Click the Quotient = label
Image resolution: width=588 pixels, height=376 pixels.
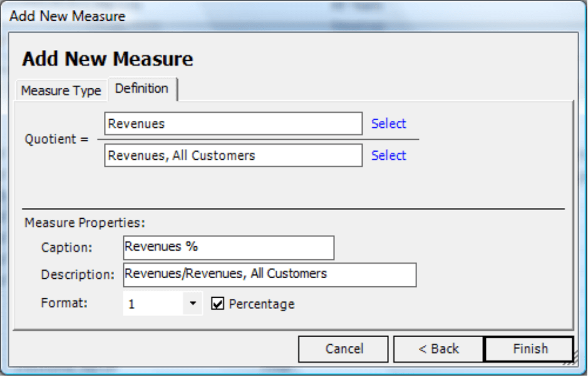click(56, 139)
